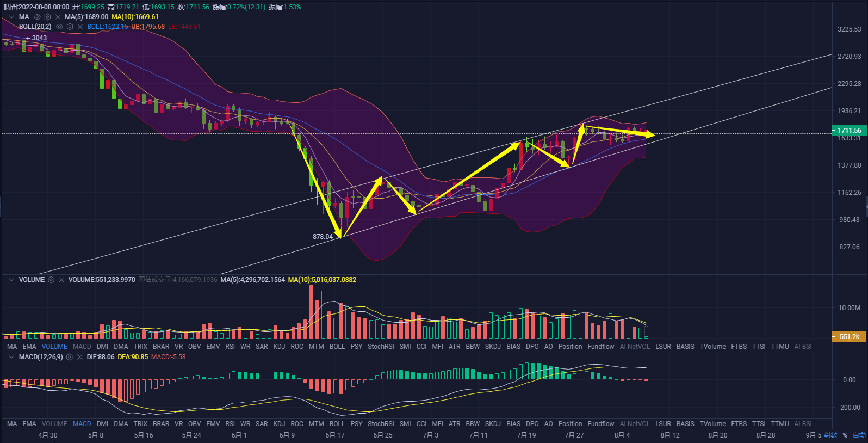Select TTMU tab in bottom indicator row
The image size is (868, 443).
[780, 424]
